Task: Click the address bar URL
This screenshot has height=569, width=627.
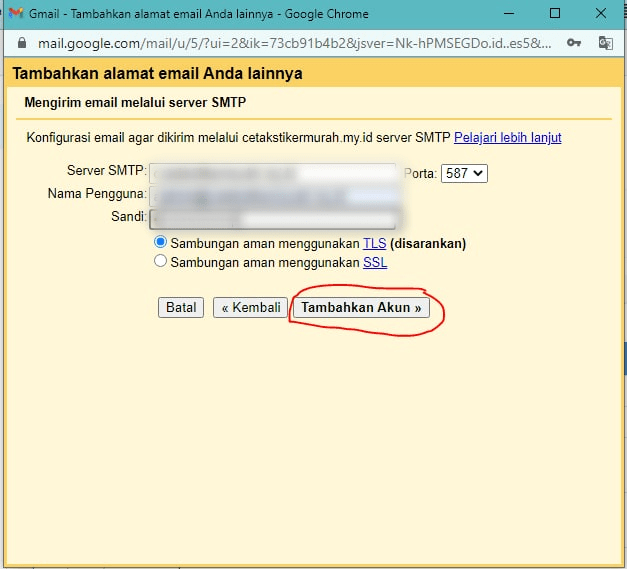Action: 294,43
